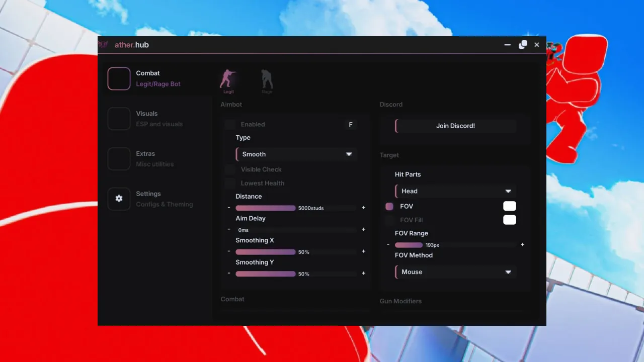The height and width of the screenshot is (362, 644).
Task: Click the Aimbot section heading
Action: point(231,105)
